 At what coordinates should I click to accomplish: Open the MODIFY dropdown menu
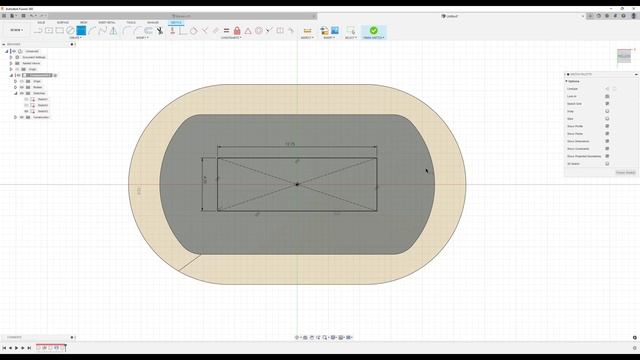[x=142, y=38]
